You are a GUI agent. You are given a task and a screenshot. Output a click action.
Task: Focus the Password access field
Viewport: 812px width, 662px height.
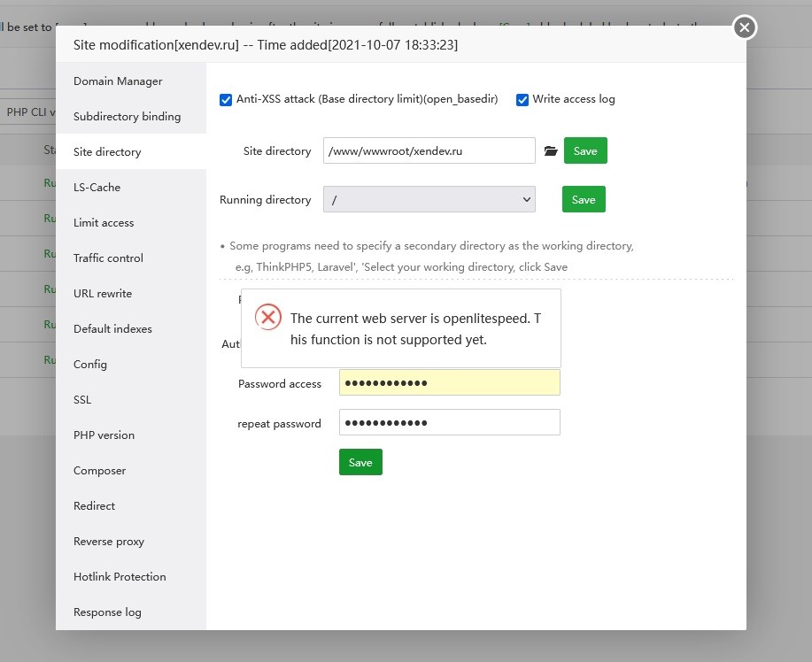click(x=450, y=382)
